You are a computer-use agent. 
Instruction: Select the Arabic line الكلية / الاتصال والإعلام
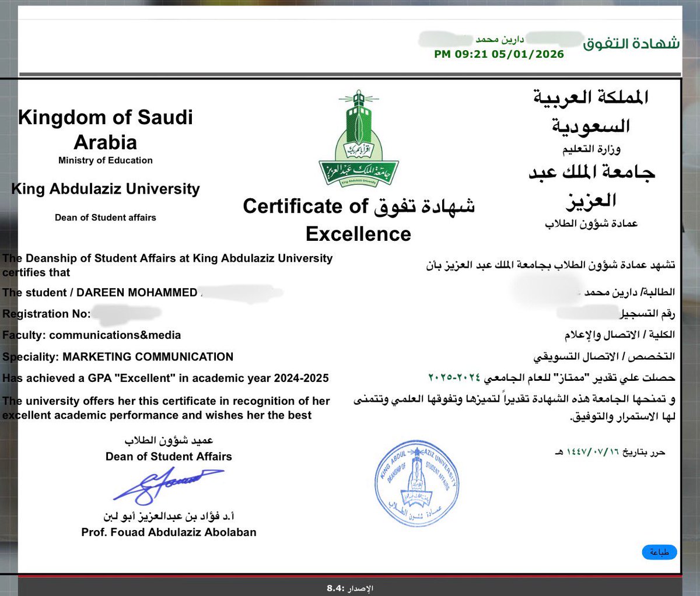pyautogui.click(x=619, y=335)
